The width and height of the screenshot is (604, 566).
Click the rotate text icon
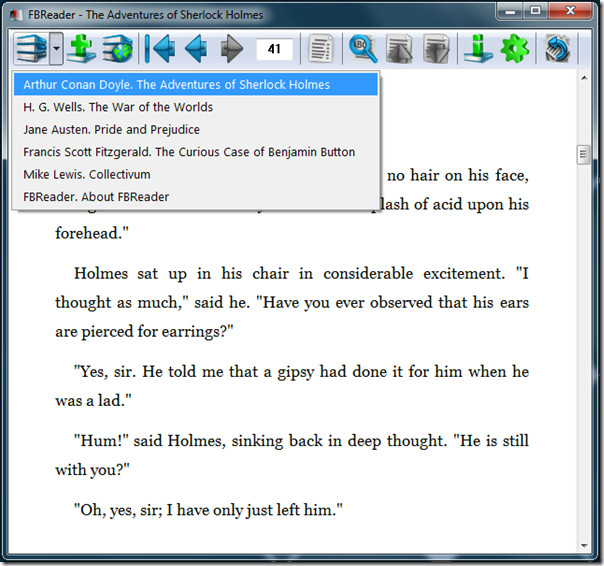point(557,49)
